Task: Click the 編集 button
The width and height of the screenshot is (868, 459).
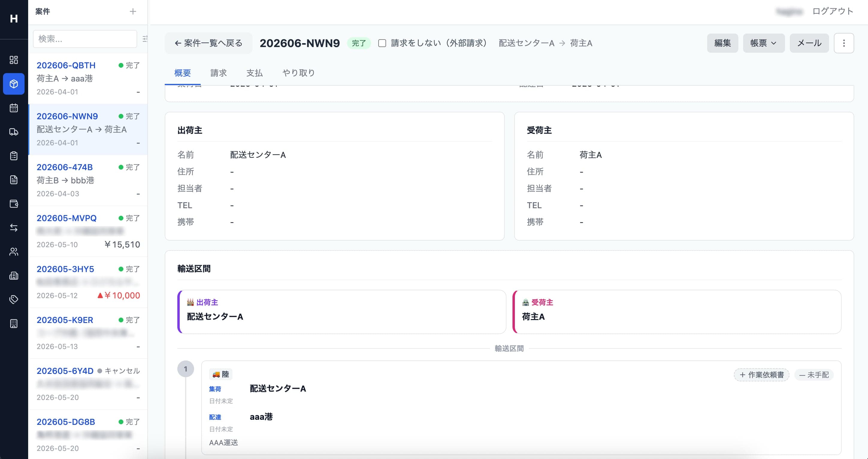Action: 722,43
